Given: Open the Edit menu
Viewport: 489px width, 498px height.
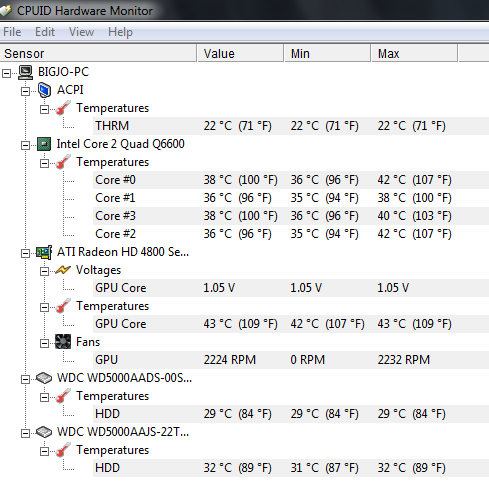Looking at the screenshot, I should click(x=45, y=32).
